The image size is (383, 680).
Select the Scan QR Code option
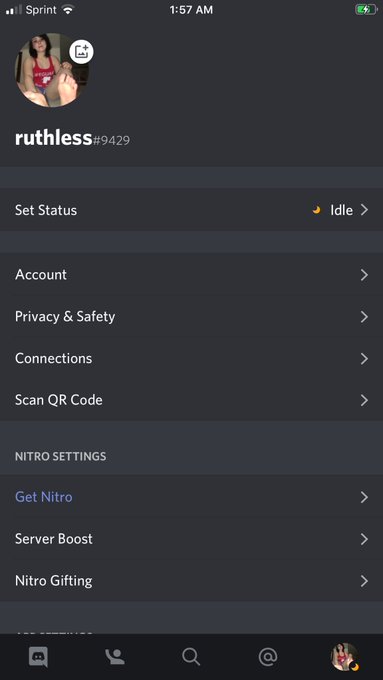click(x=191, y=400)
